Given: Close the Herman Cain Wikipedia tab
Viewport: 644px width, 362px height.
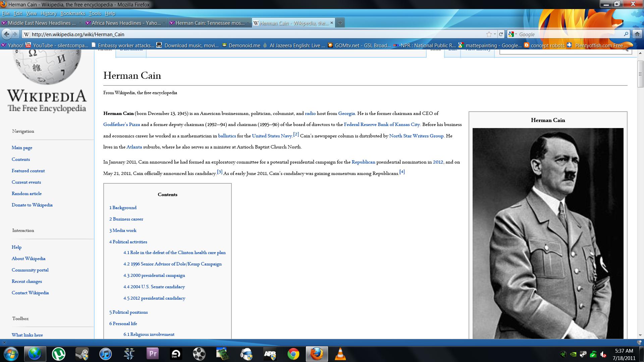Looking at the screenshot, I should 332,23.
